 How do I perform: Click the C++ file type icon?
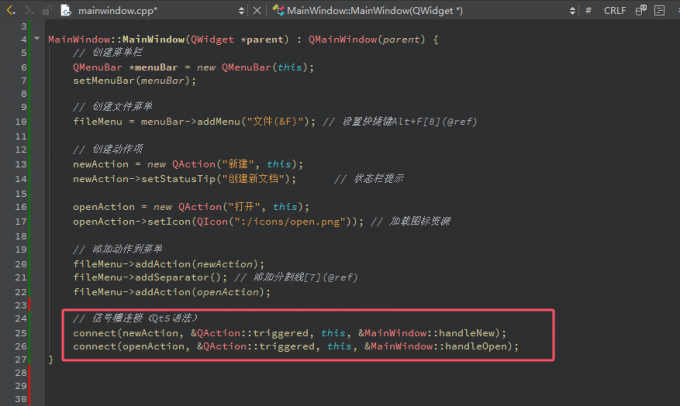[67, 10]
